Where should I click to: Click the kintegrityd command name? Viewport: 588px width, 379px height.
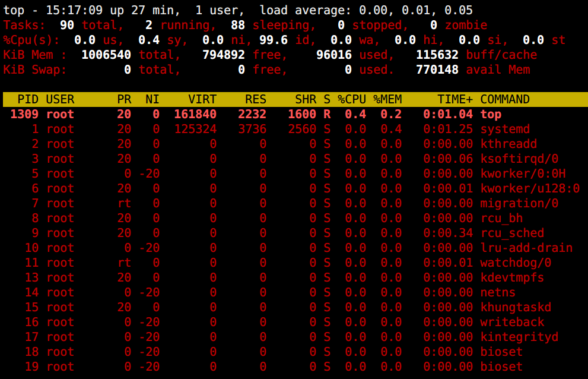click(519, 337)
